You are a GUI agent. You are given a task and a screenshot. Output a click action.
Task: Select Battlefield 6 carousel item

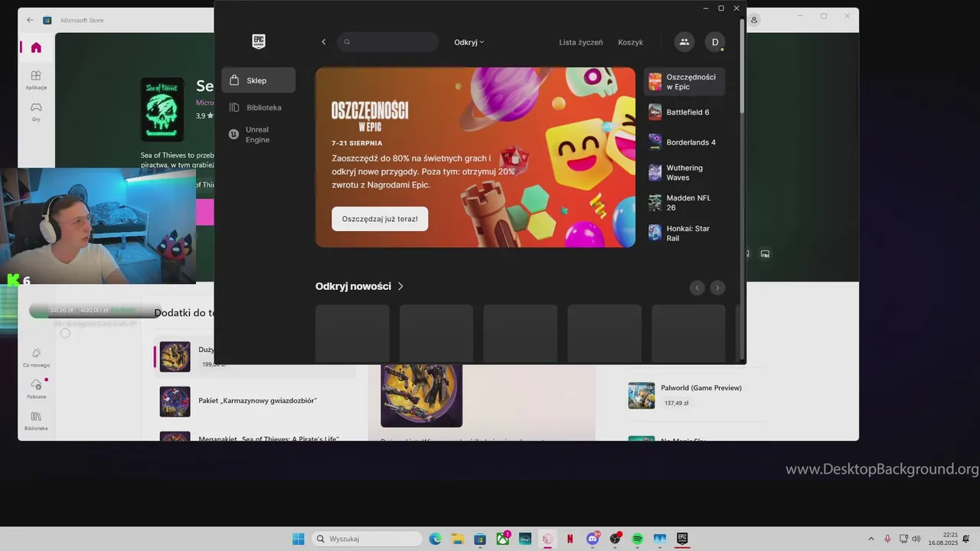coord(684,112)
